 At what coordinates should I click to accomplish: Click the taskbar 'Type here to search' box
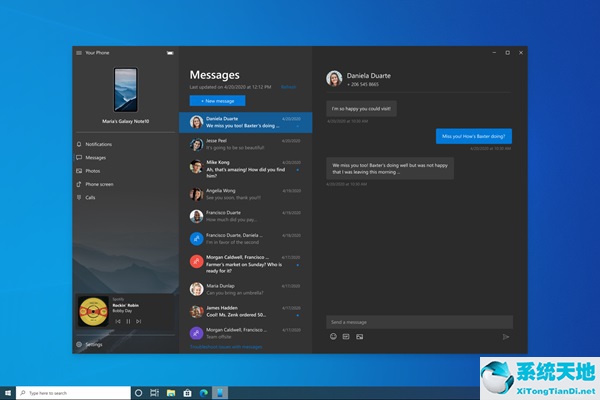(x=73, y=393)
